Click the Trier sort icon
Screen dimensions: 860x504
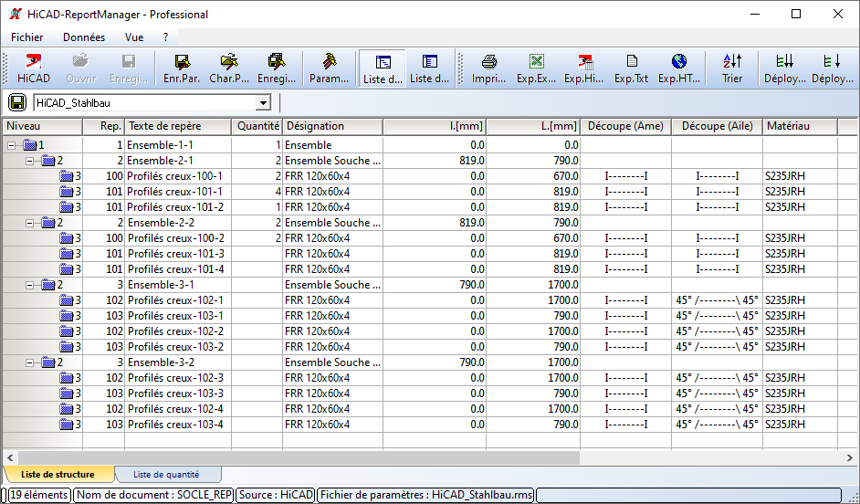(732, 68)
